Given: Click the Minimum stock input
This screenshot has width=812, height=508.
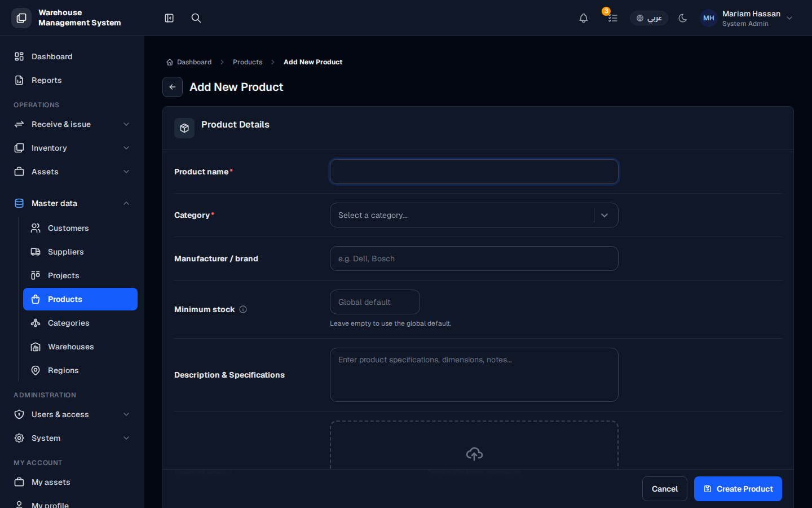Looking at the screenshot, I should pyautogui.click(x=375, y=302).
